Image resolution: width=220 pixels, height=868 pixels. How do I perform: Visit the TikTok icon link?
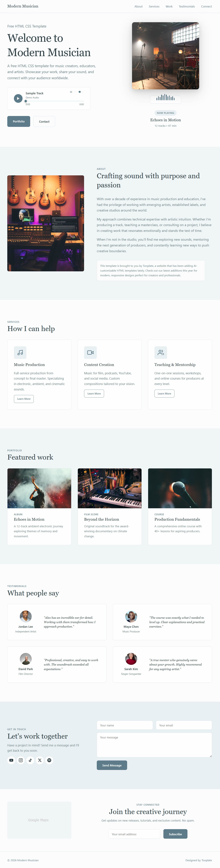click(30, 760)
